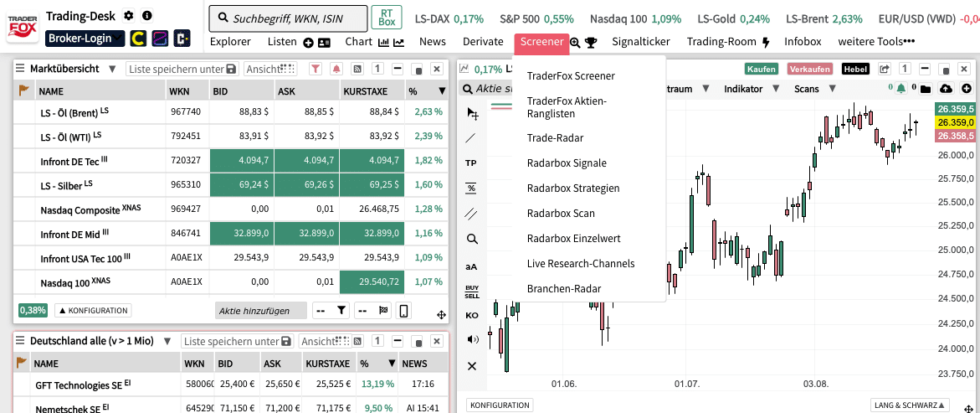Select the aA text annotation tool
The image size is (980, 413).
[471, 266]
